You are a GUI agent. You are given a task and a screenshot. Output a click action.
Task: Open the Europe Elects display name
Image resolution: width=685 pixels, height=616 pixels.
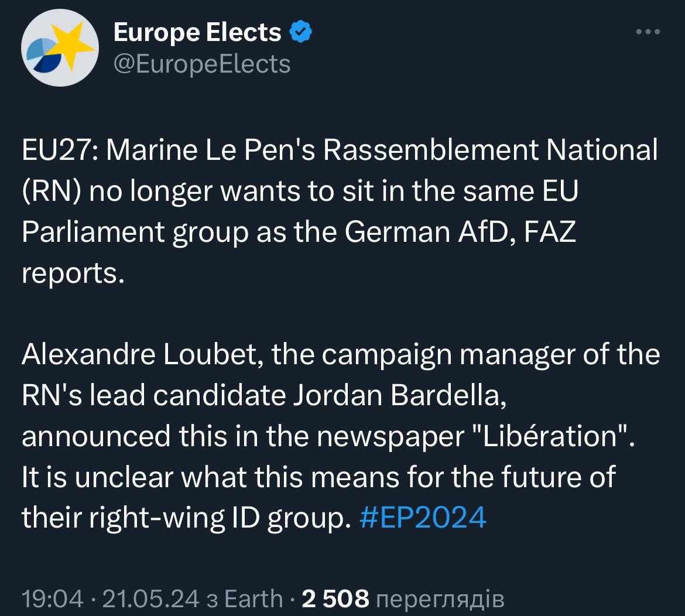pos(197,32)
